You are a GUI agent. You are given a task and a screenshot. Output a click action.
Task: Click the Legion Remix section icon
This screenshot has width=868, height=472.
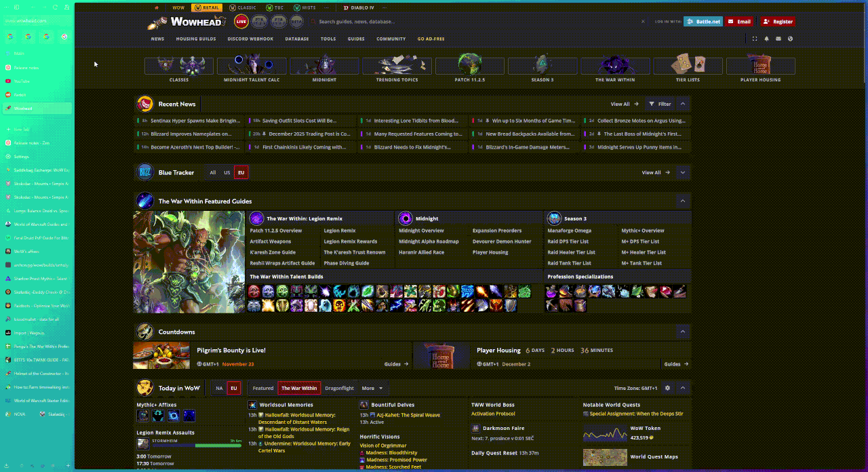(x=256, y=218)
